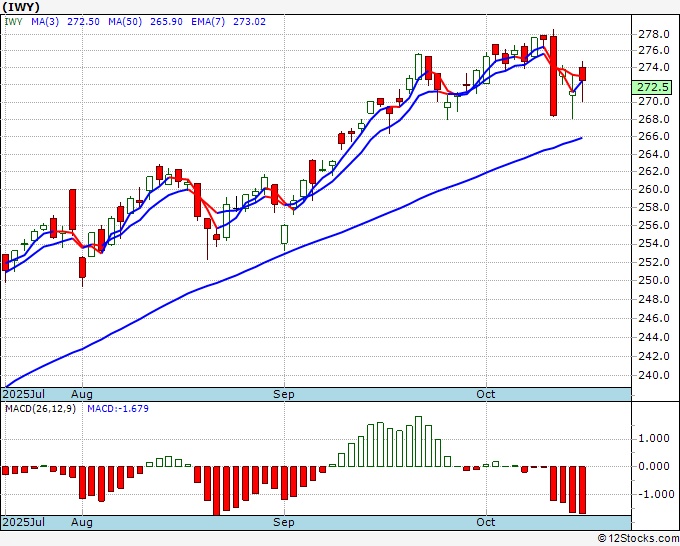The width and height of the screenshot is (680, 546).
Task: Click the 258.0 price axis label
Action: (654, 207)
